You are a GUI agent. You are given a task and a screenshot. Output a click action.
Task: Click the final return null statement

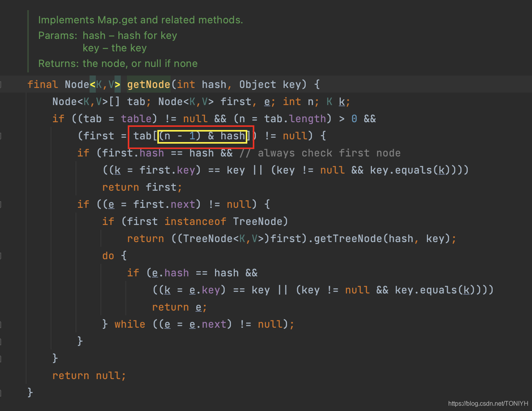tap(89, 376)
